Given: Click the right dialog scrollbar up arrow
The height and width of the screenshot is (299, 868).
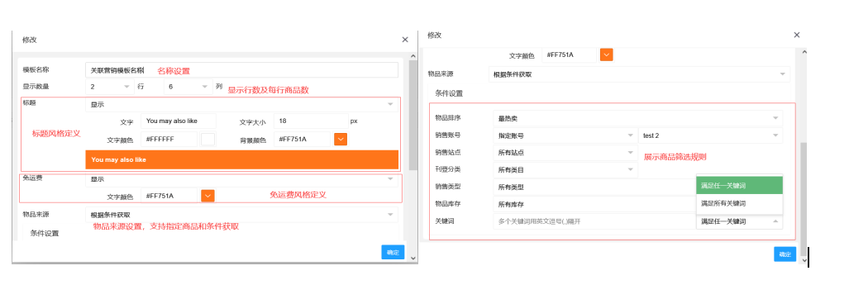Looking at the screenshot, I should tap(804, 51).
